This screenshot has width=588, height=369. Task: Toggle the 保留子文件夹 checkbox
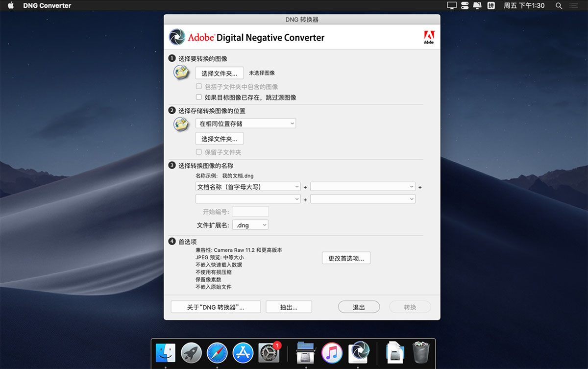pyautogui.click(x=199, y=152)
